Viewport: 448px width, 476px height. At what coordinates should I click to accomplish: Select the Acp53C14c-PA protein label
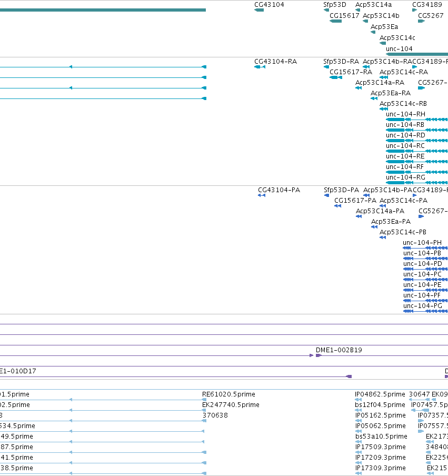tap(403, 201)
